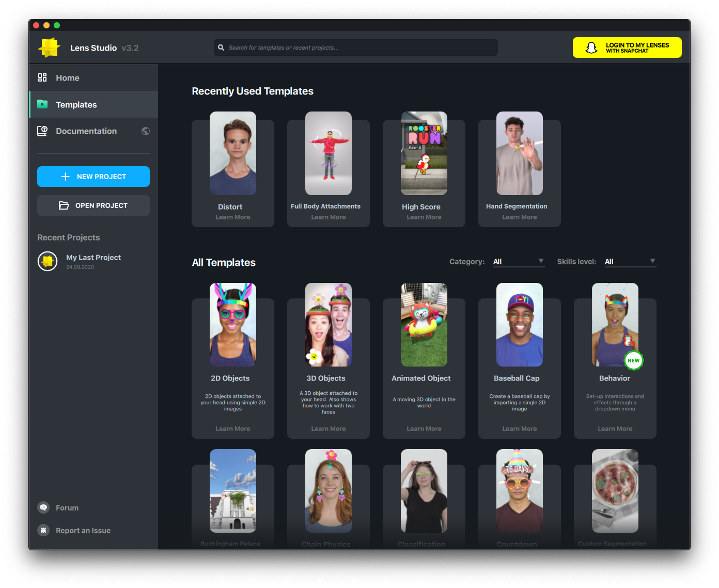Click the Forum chat bubble icon
Screen dimensions: 719x588
tap(43, 507)
